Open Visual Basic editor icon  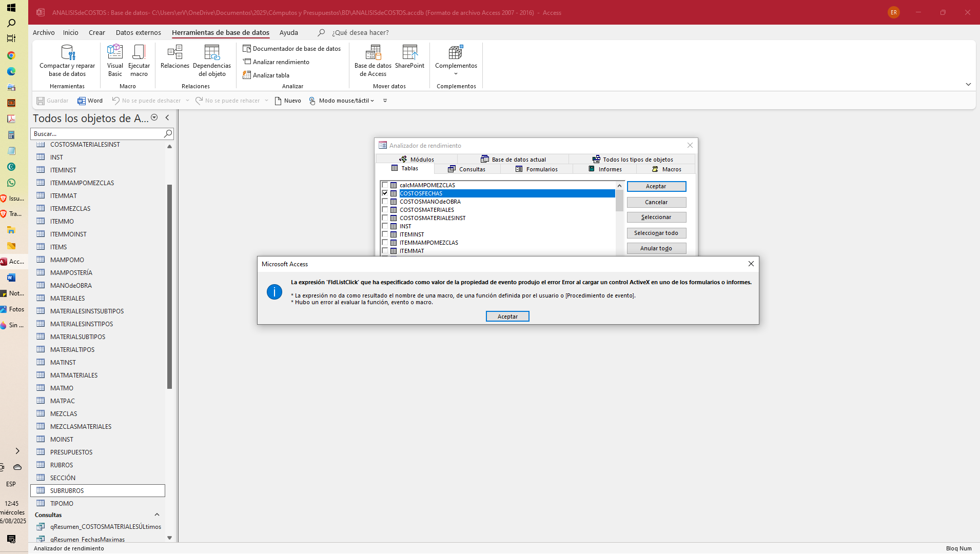[x=115, y=61]
